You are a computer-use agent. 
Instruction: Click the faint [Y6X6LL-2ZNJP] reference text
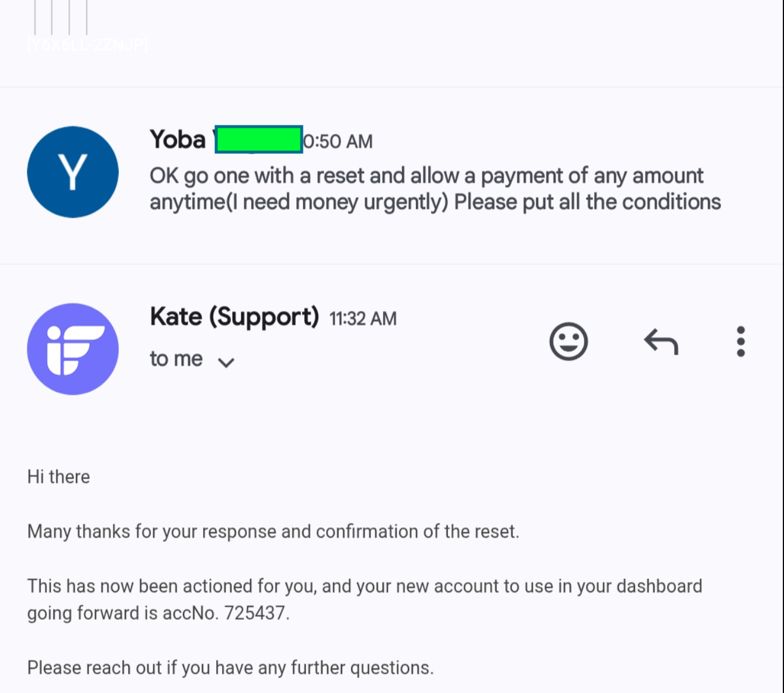88,45
